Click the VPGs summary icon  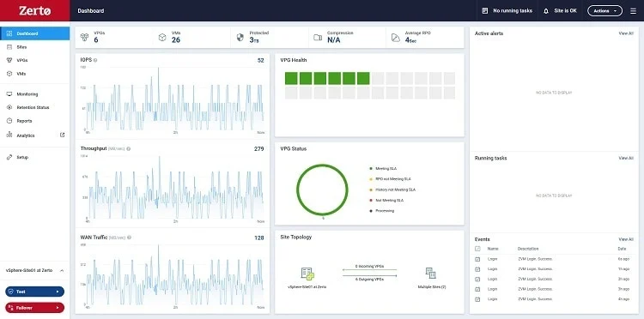[84, 38]
